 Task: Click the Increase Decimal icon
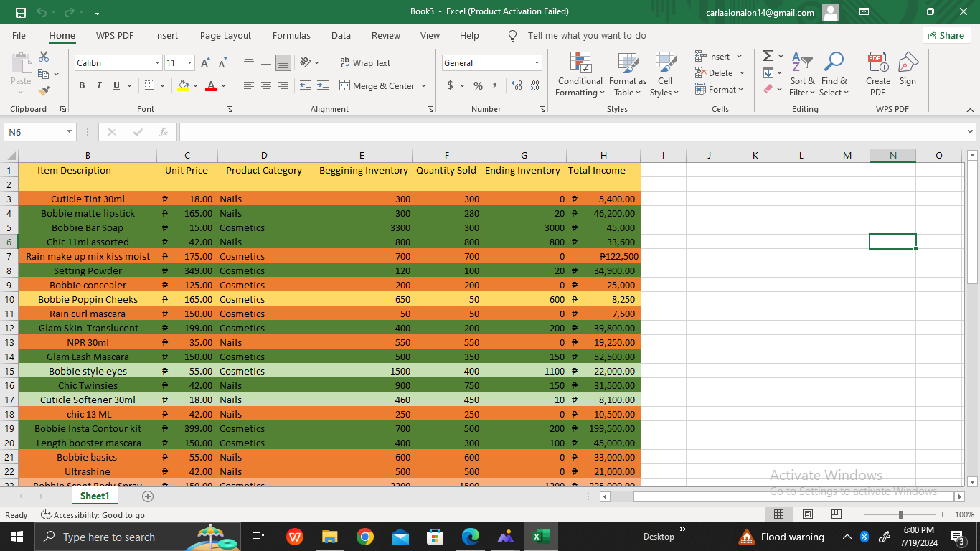coord(517,85)
